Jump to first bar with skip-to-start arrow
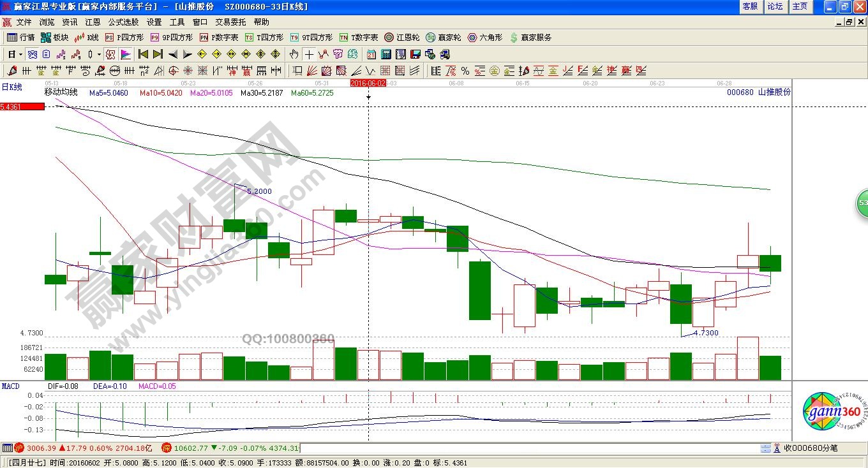 click(143, 54)
